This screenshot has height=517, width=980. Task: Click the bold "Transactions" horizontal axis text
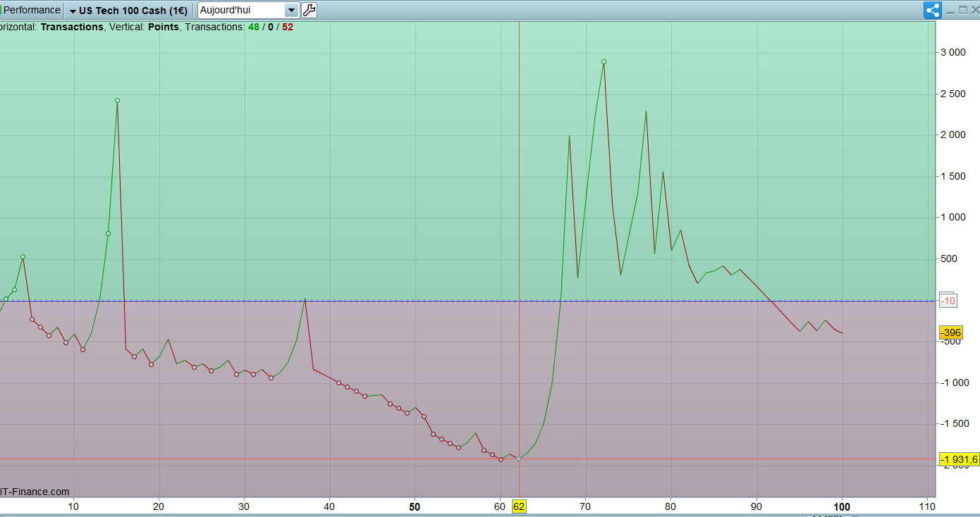tap(72, 27)
